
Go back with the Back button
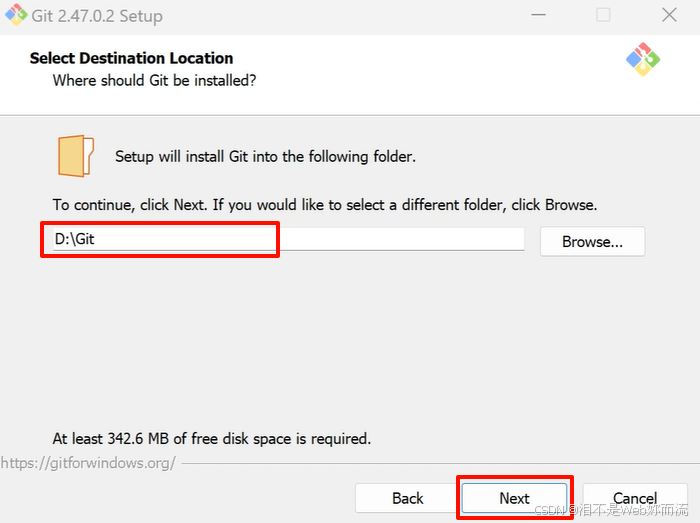pos(408,498)
